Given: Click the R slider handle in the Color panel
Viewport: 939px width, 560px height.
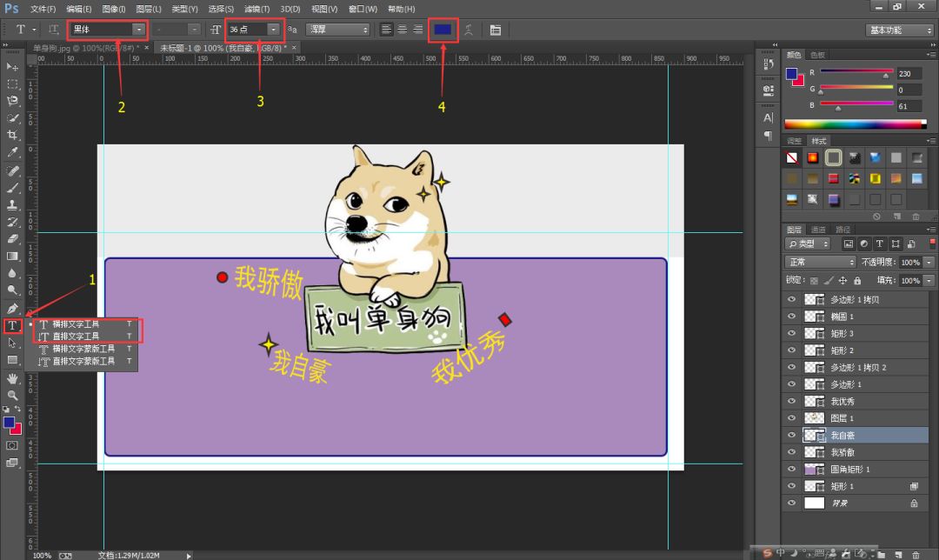Looking at the screenshot, I should pyautogui.click(x=886, y=76).
